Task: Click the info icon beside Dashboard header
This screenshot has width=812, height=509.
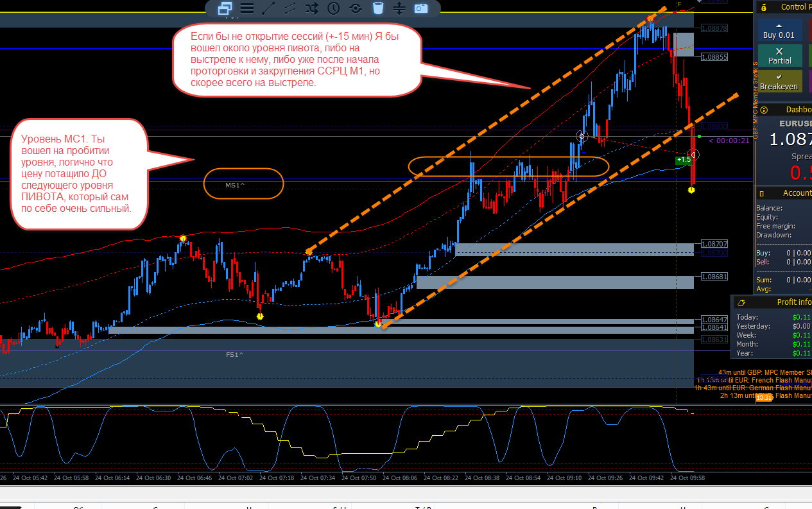Action: pos(763,110)
